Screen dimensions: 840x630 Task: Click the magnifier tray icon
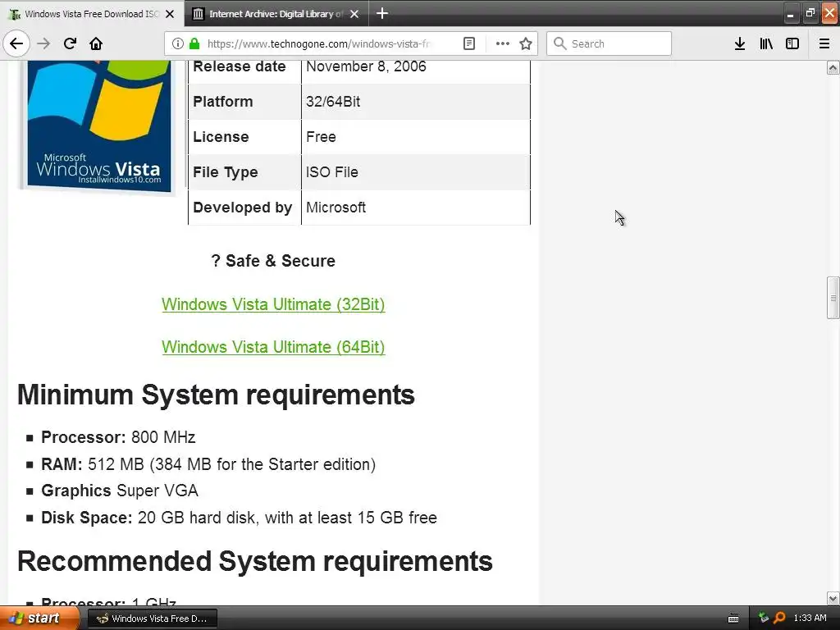(779, 619)
